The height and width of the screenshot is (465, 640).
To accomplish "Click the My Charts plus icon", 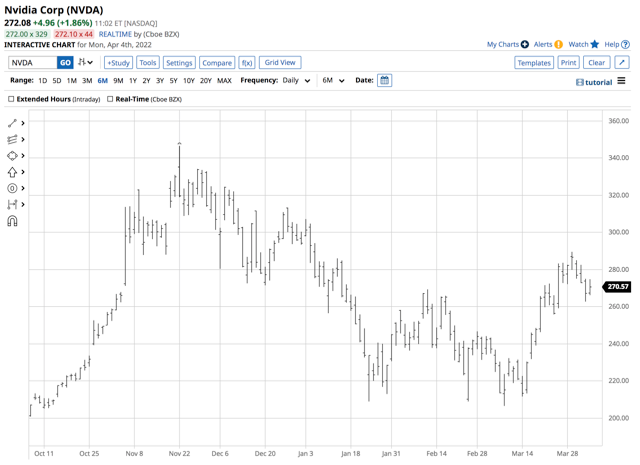I will click(525, 44).
